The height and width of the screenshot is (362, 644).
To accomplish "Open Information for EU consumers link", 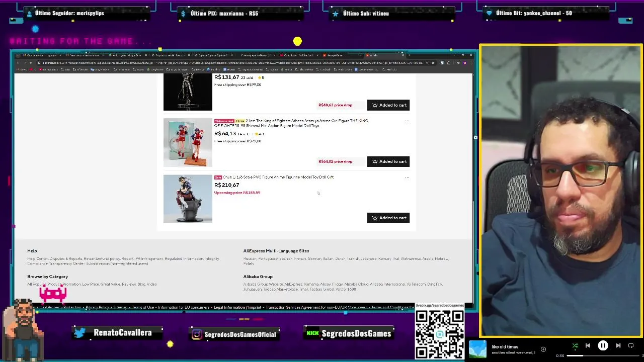I will pyautogui.click(x=184, y=307).
